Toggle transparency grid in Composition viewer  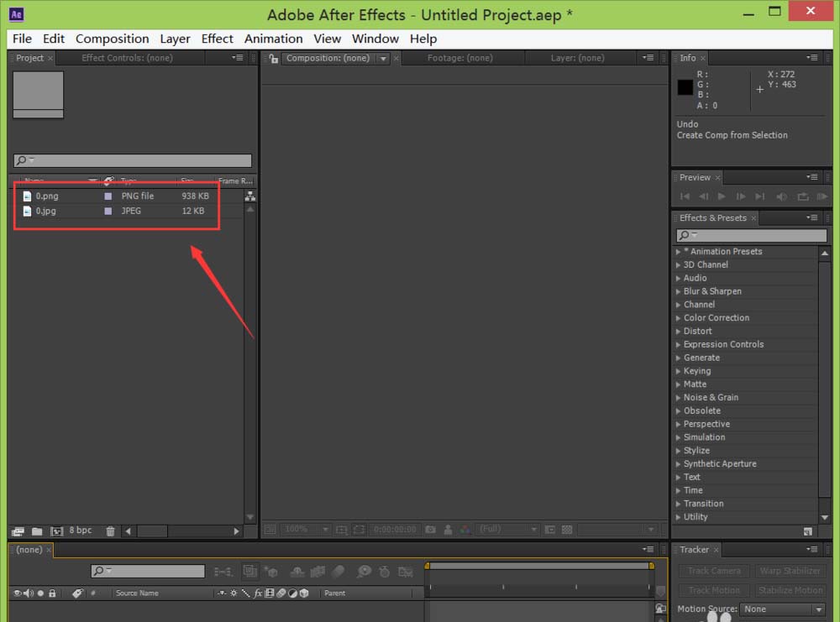point(567,530)
